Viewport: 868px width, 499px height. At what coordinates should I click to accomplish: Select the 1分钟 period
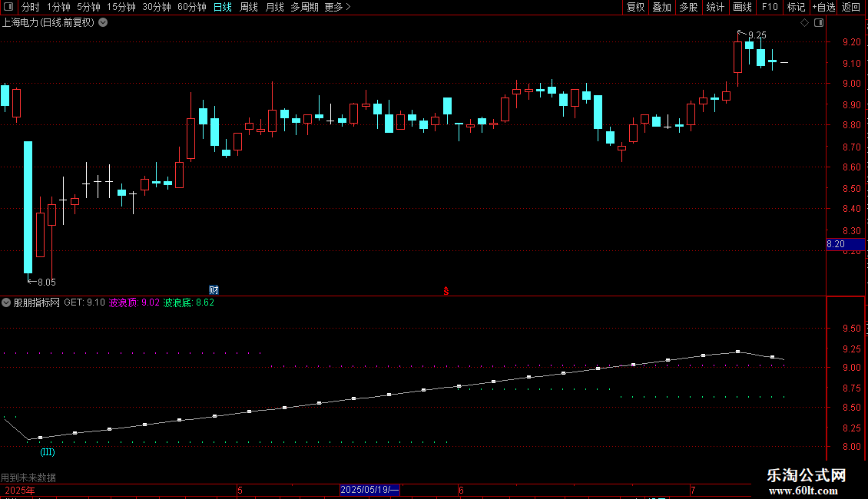(58, 7)
